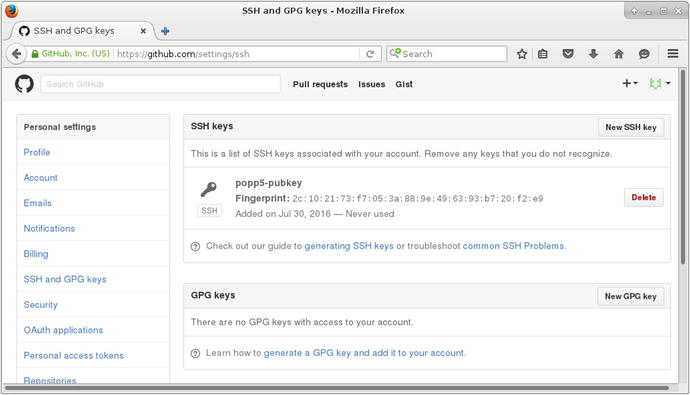Screen dimensions: 690x395
Task: Click the green padlock site identity icon
Action: coord(35,54)
